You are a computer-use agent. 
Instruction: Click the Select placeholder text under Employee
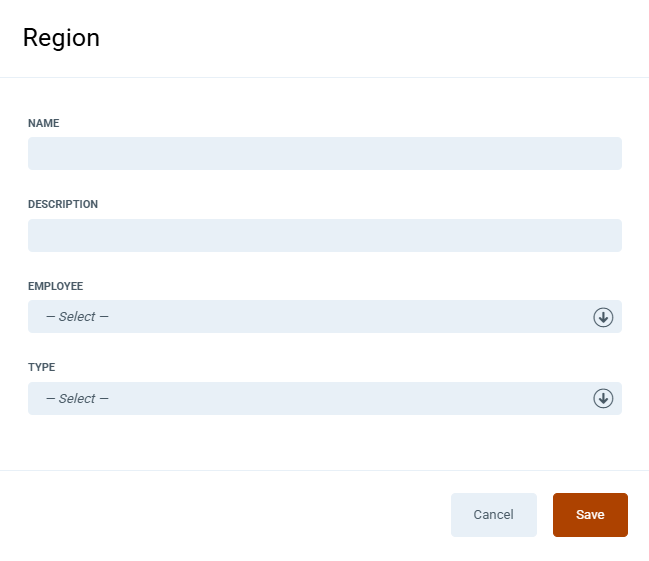77,317
